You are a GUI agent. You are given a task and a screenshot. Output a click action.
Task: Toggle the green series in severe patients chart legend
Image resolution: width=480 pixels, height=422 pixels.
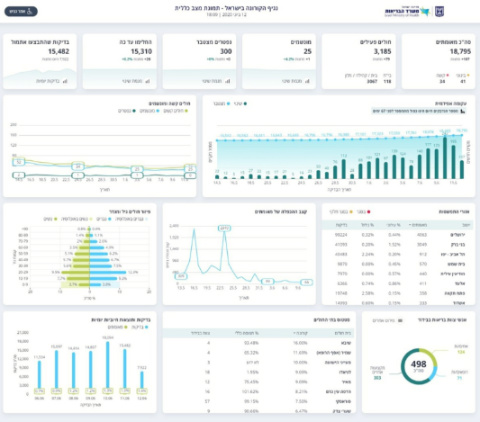176,111
